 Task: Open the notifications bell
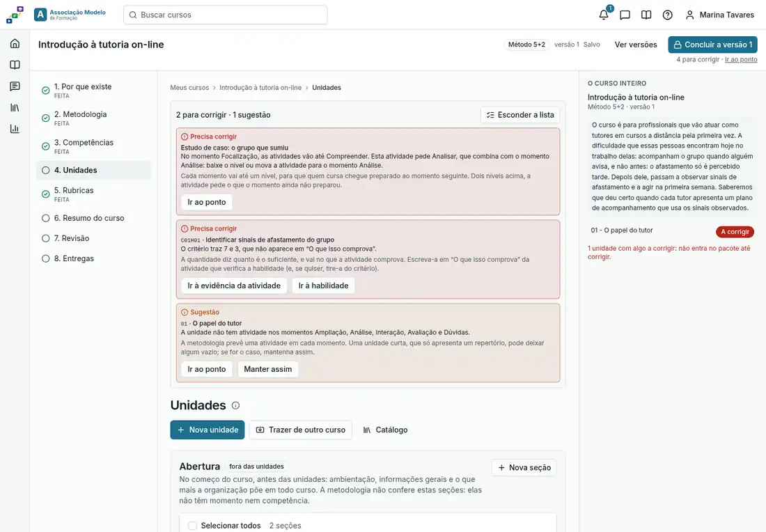[604, 15]
